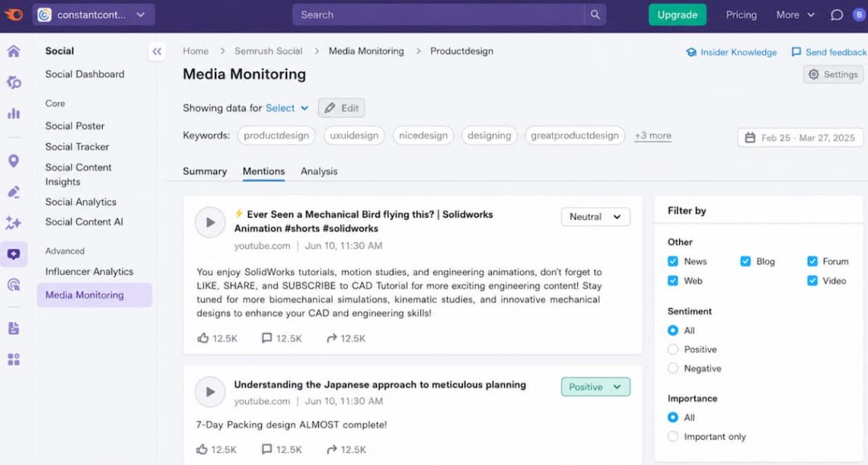The width and height of the screenshot is (868, 465).
Task: Expand the +3 more keywords link
Action: [x=653, y=135]
